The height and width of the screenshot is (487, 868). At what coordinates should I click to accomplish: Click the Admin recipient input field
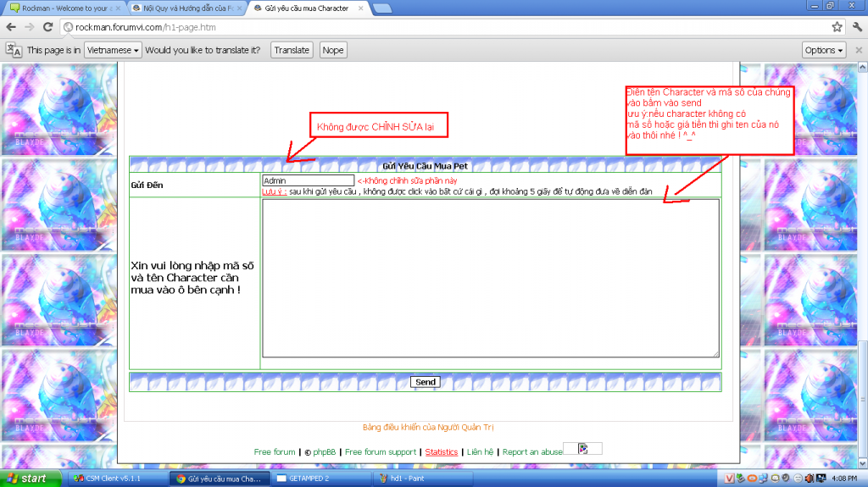coord(308,180)
